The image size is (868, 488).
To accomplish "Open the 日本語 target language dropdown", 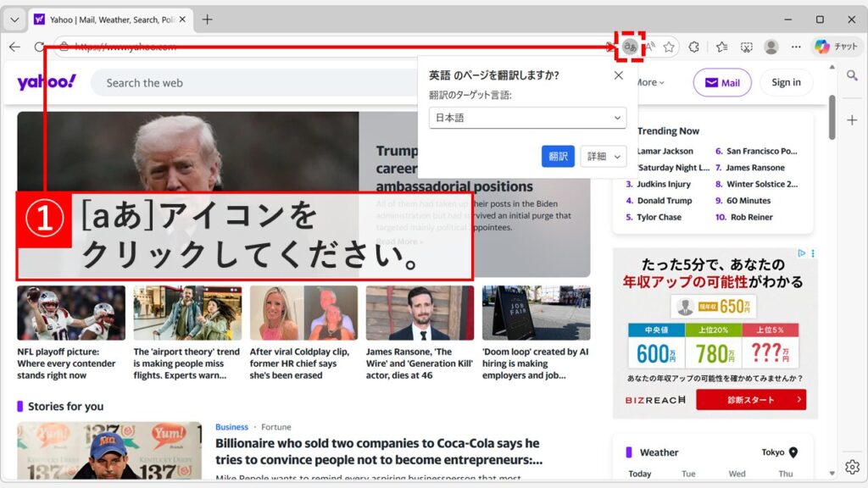I will point(527,118).
